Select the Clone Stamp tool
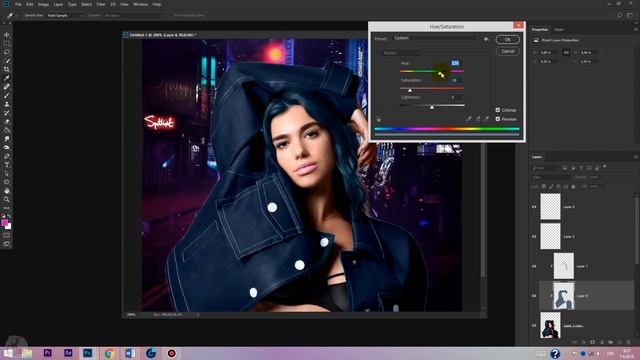Screen dimensions: 640x360 [7, 104]
